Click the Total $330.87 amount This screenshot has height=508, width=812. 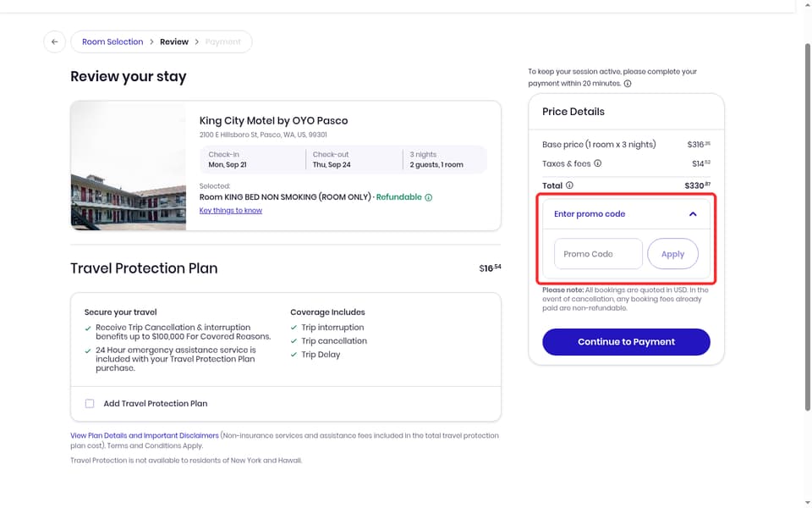click(698, 185)
